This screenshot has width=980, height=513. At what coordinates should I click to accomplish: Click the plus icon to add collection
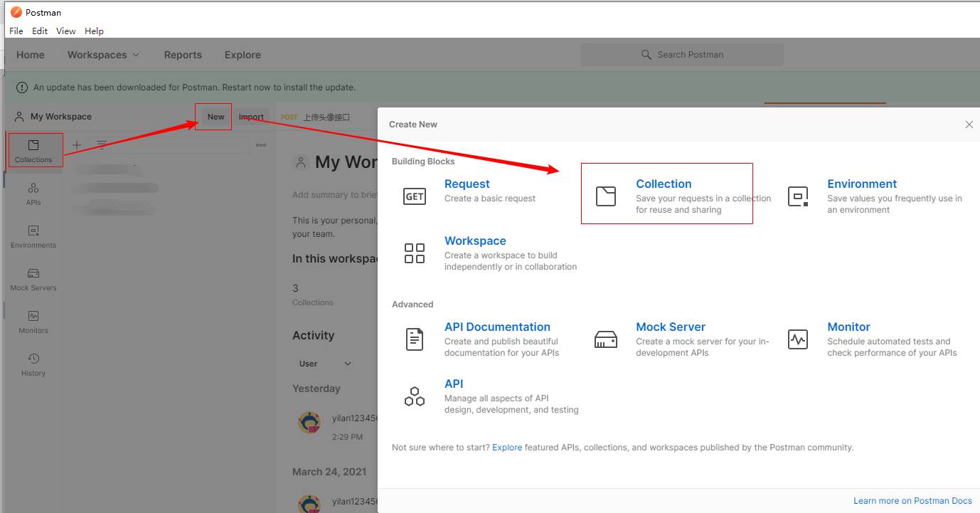coord(77,145)
